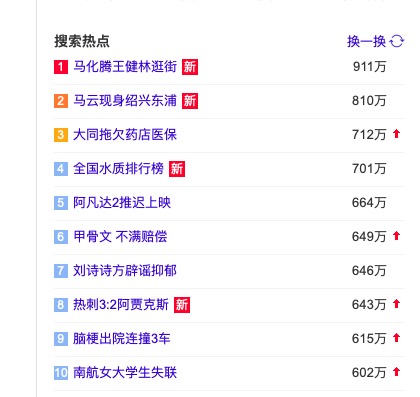Click the 新 tag next to 马化腾王健林逛街

tap(190, 67)
